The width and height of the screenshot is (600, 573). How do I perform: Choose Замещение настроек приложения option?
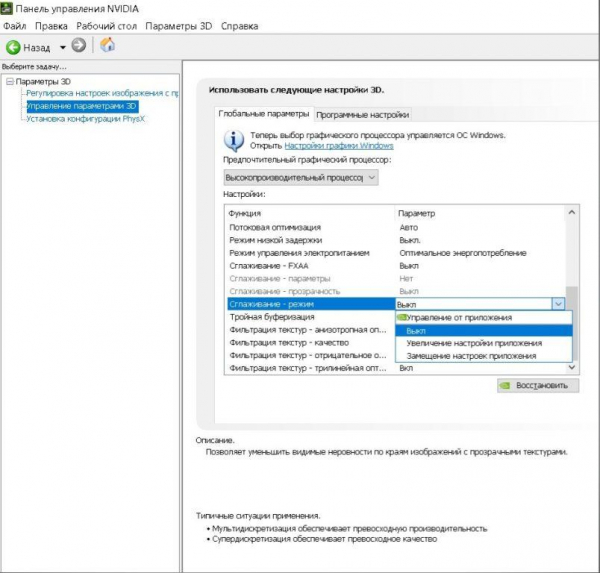484,356
